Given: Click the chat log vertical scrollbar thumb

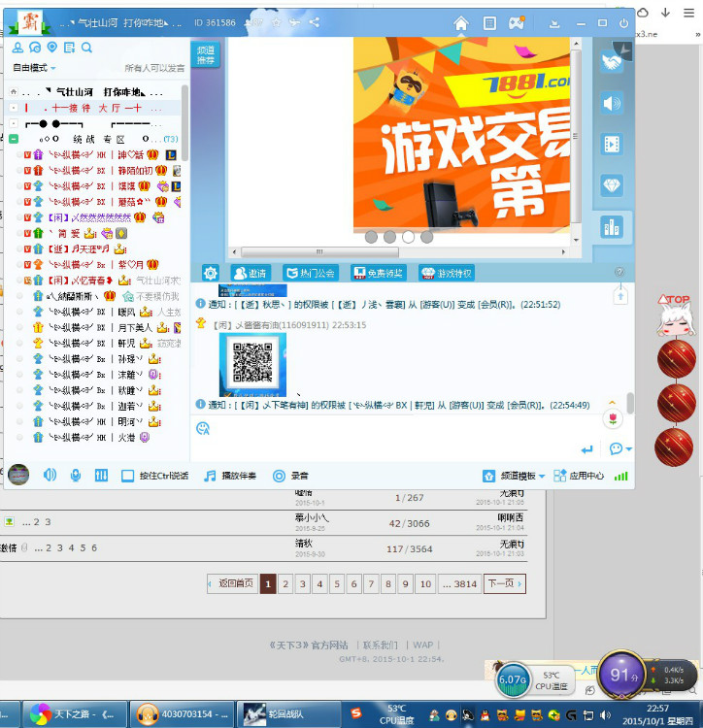Looking at the screenshot, I should (629, 403).
